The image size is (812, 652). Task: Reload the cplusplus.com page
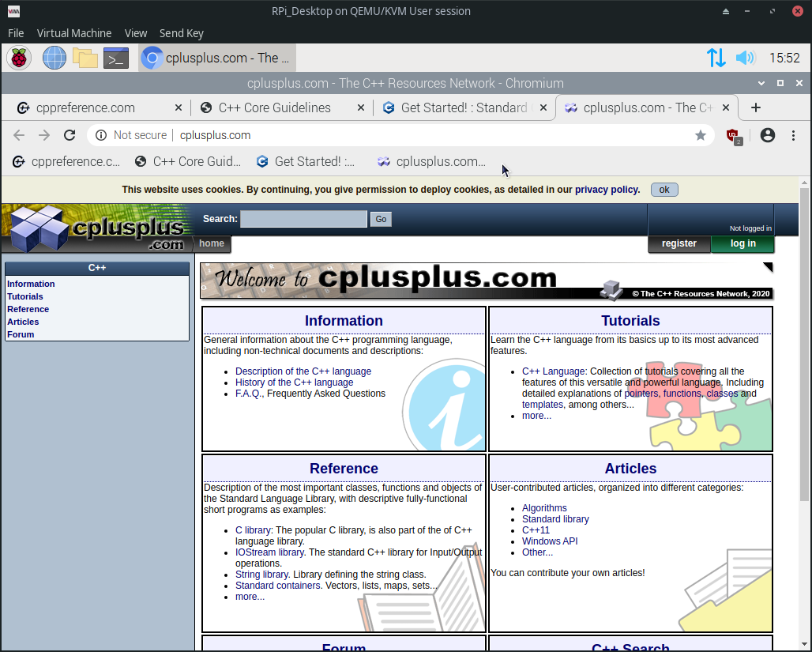tap(70, 135)
